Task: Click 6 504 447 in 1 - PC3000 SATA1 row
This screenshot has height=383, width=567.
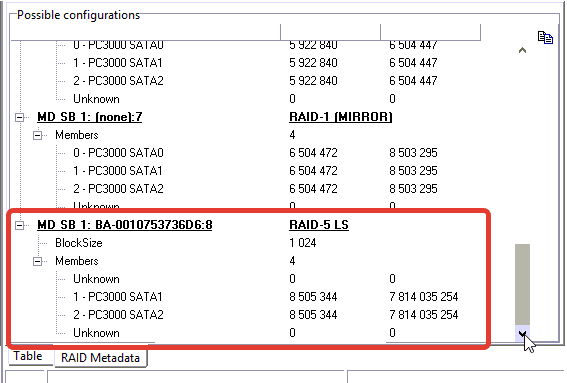Action: (x=413, y=63)
